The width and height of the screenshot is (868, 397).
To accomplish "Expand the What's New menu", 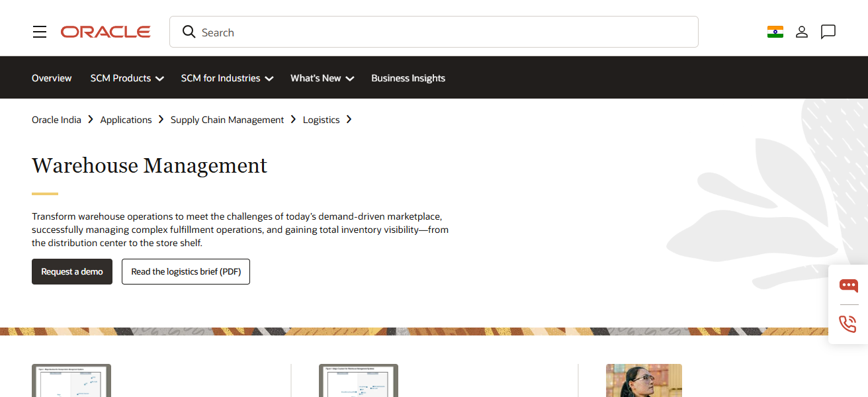I will pyautogui.click(x=322, y=78).
